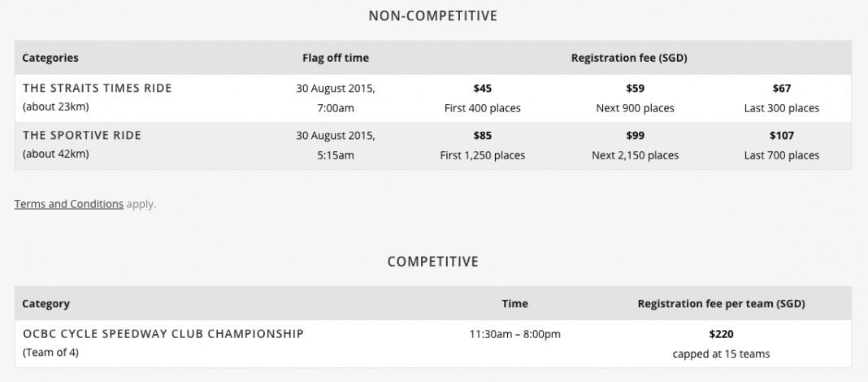
Task: Click the $220 team registration fee
Action: pyautogui.click(x=722, y=334)
